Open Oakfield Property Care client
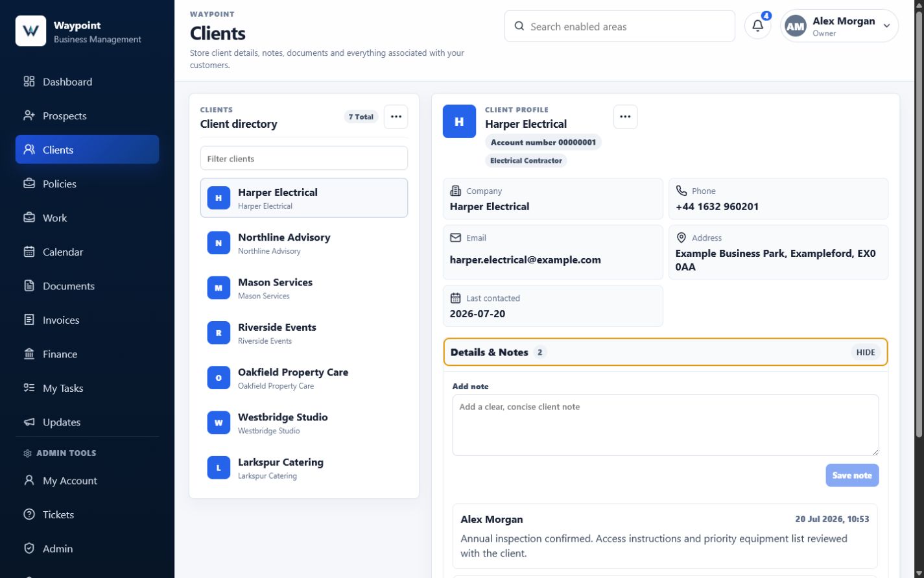The height and width of the screenshot is (578, 924). point(304,378)
